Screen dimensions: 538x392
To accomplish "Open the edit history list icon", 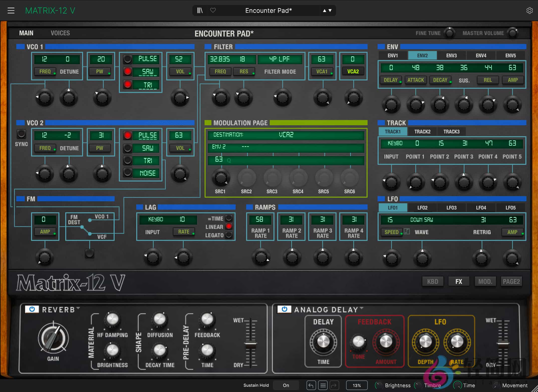I will click(x=323, y=385).
